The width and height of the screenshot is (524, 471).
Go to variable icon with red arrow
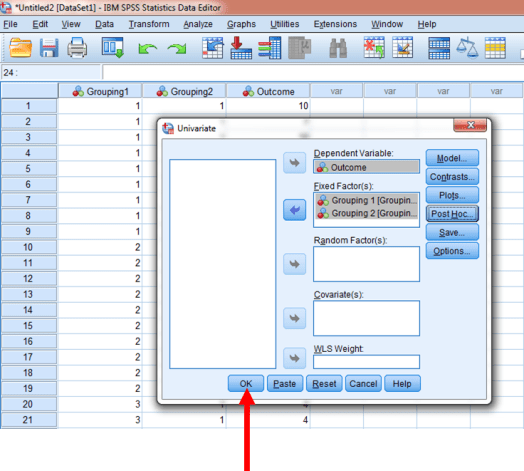coord(241,47)
